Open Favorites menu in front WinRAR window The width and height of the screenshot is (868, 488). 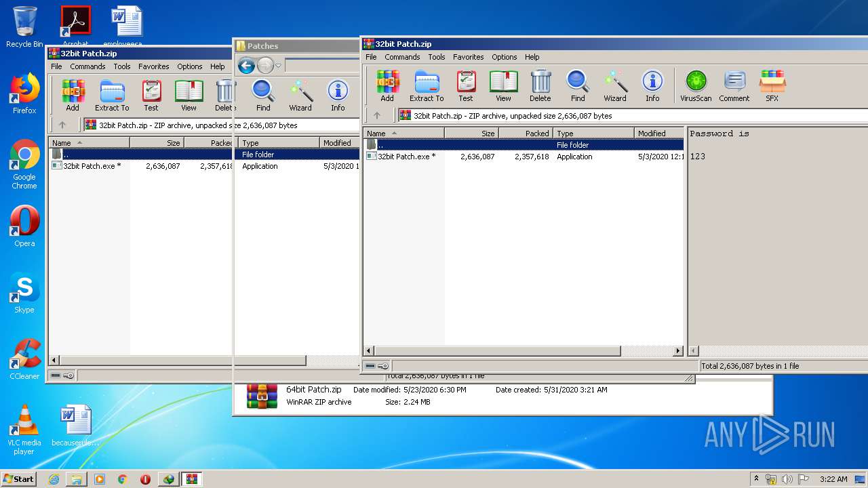(x=468, y=57)
